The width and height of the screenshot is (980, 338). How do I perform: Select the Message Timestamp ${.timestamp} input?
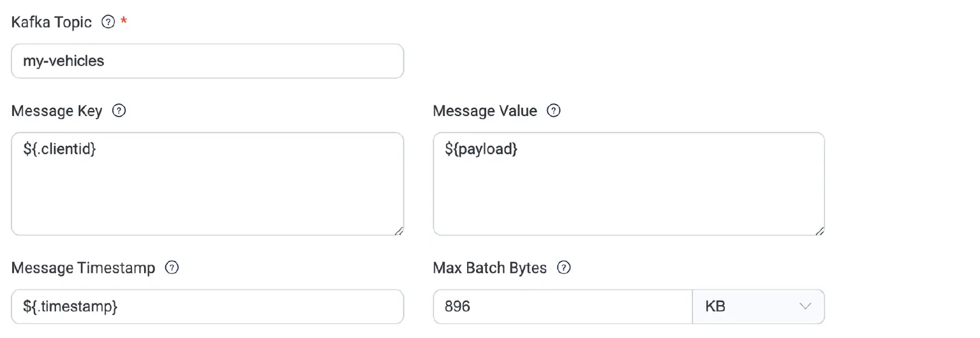click(207, 307)
